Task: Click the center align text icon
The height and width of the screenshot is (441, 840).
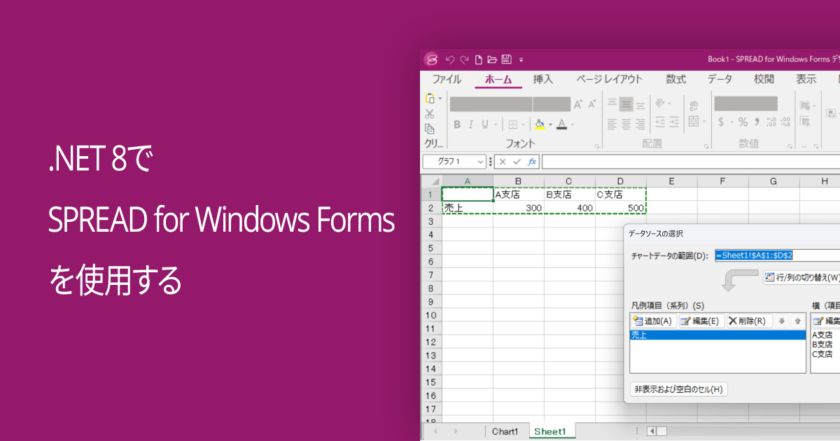Action: coord(627,124)
